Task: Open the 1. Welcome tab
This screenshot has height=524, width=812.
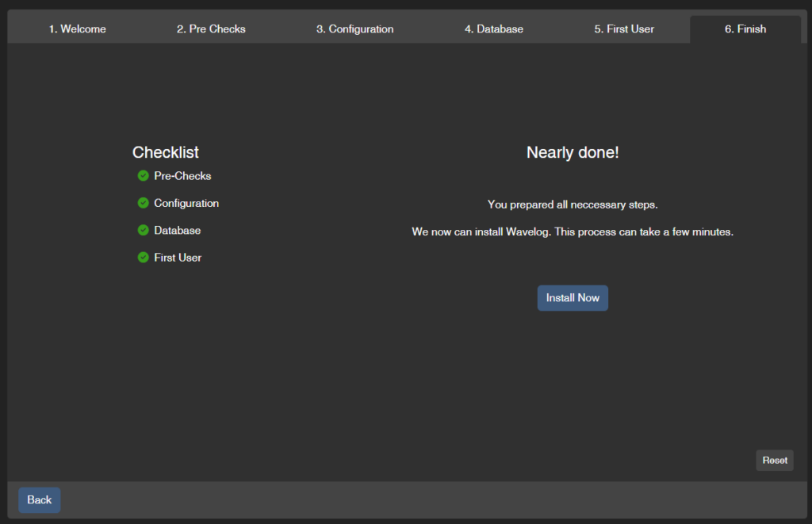Action: point(77,29)
